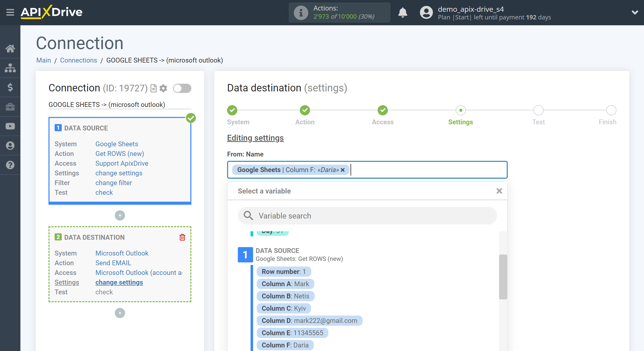
Task: Click the Variable search field
Action: pos(367,216)
